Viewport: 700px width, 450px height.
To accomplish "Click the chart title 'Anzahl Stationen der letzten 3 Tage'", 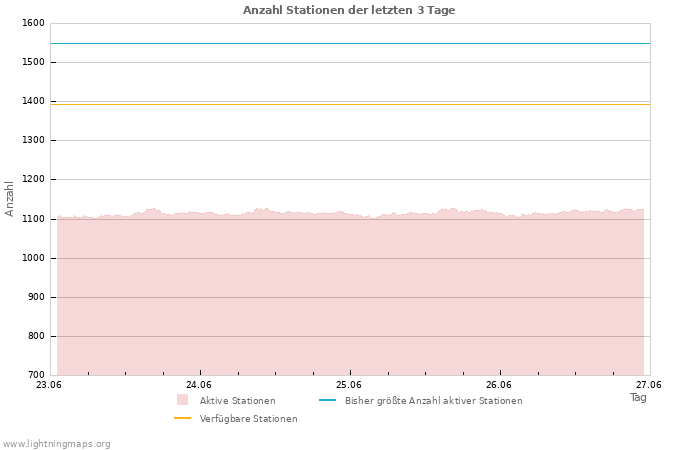I will click(349, 10).
